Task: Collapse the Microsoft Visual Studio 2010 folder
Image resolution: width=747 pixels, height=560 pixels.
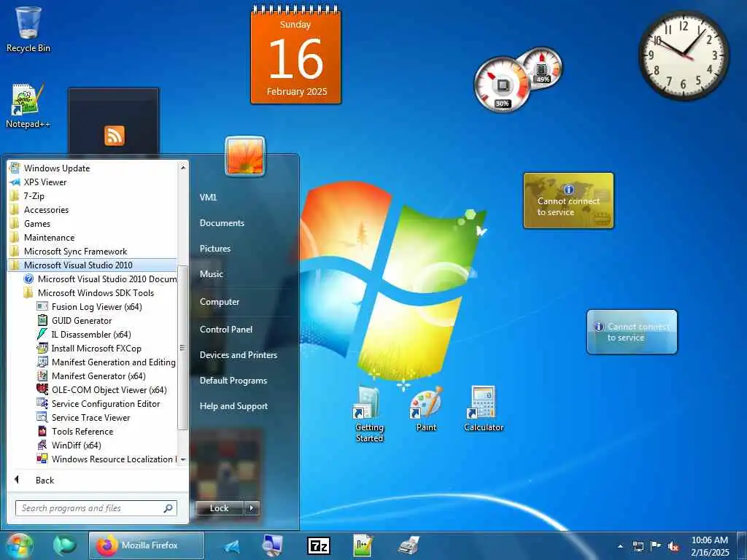Action: click(x=93, y=265)
